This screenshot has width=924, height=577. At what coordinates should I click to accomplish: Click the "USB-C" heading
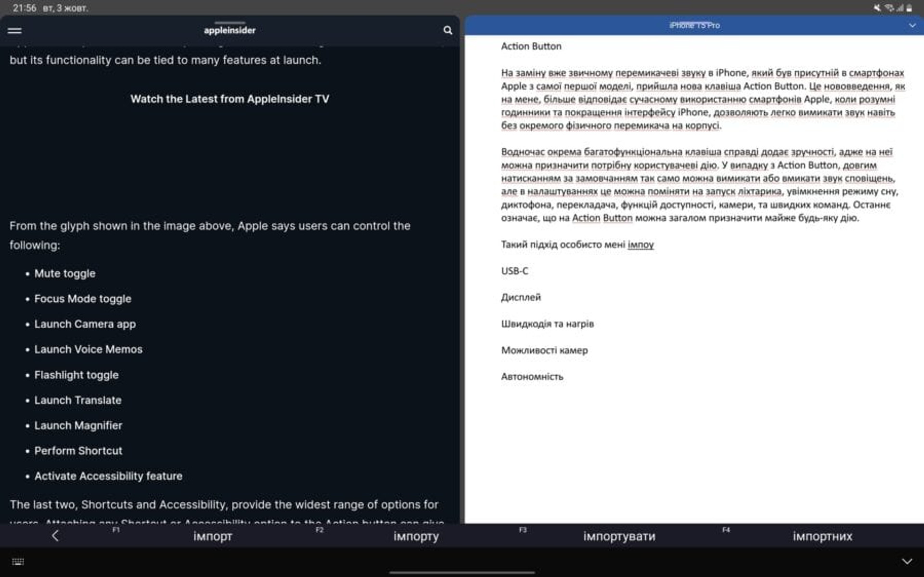(x=514, y=271)
